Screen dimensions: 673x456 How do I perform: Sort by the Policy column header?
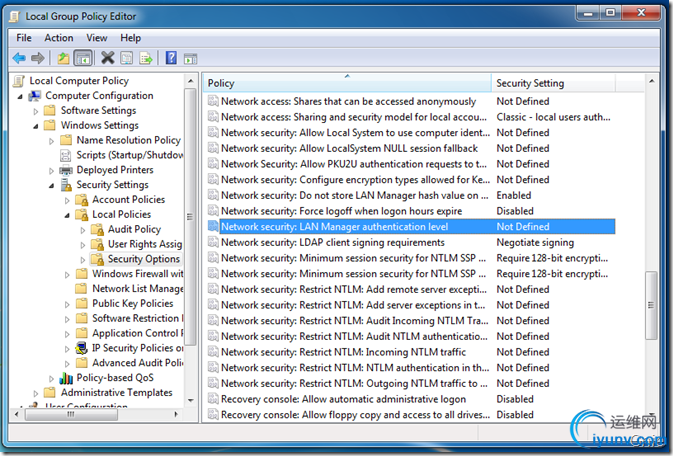(x=347, y=83)
